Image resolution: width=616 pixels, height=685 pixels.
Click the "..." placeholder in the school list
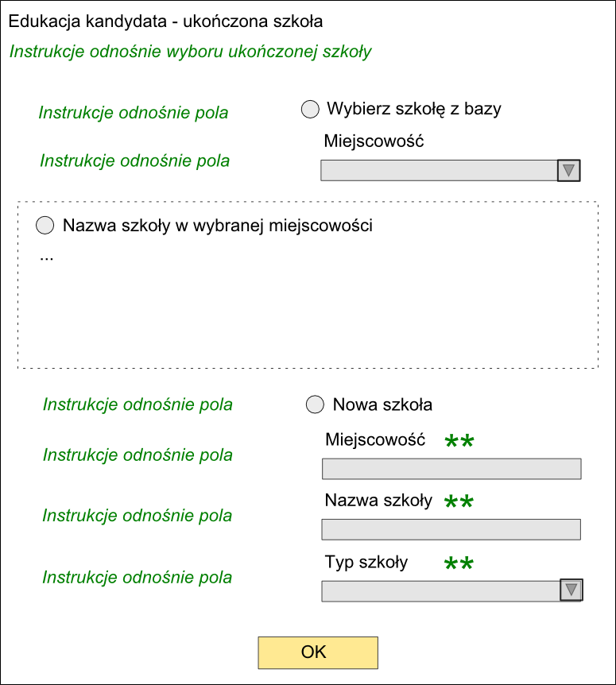[46, 257]
